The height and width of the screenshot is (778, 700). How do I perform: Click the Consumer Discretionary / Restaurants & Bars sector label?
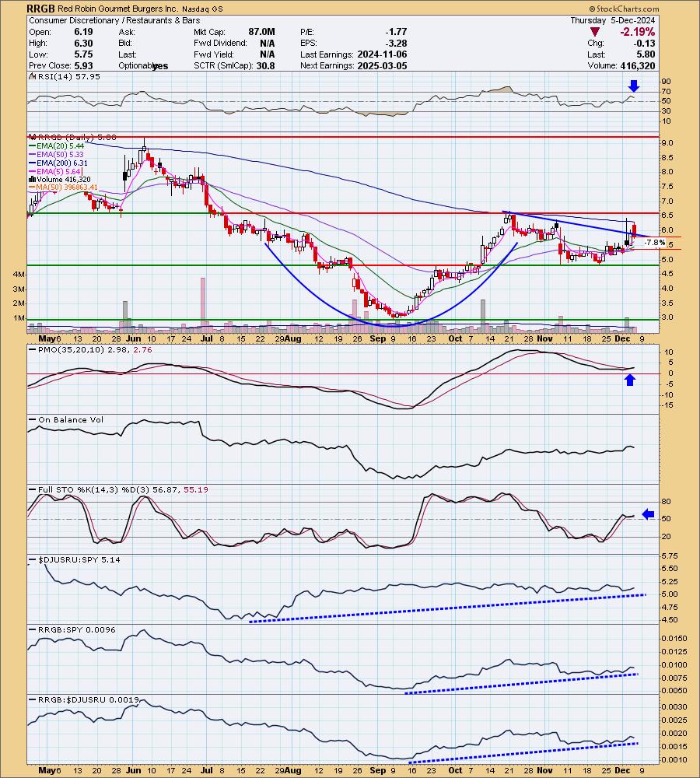coord(114,20)
